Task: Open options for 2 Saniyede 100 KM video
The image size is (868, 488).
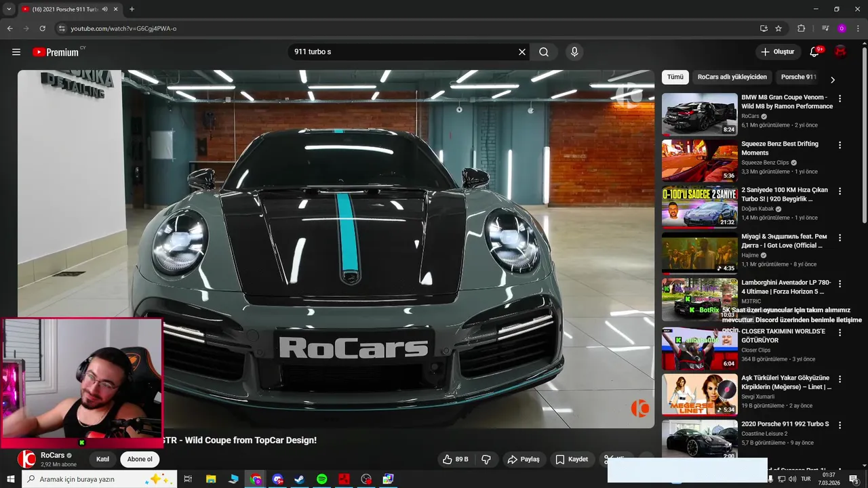Action: click(840, 191)
